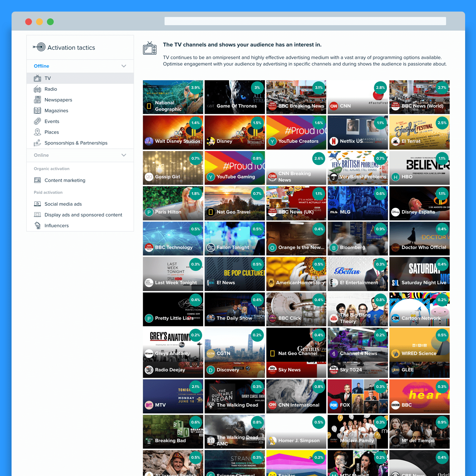Click the Activation tactics target icon

point(39,47)
